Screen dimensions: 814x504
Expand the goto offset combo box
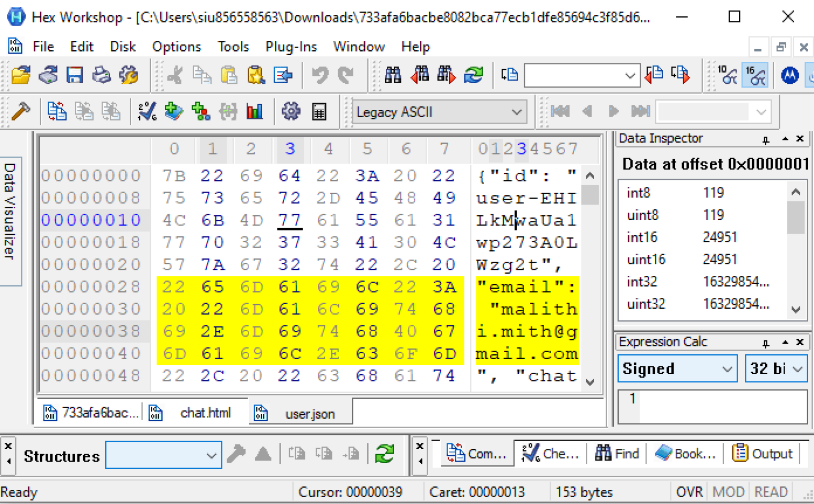[x=630, y=76]
